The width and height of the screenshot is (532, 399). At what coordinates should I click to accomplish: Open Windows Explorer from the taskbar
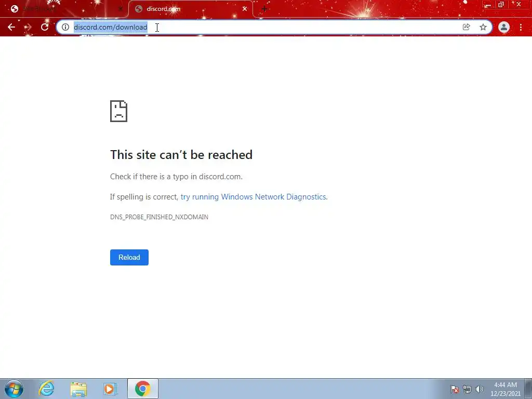(78, 389)
